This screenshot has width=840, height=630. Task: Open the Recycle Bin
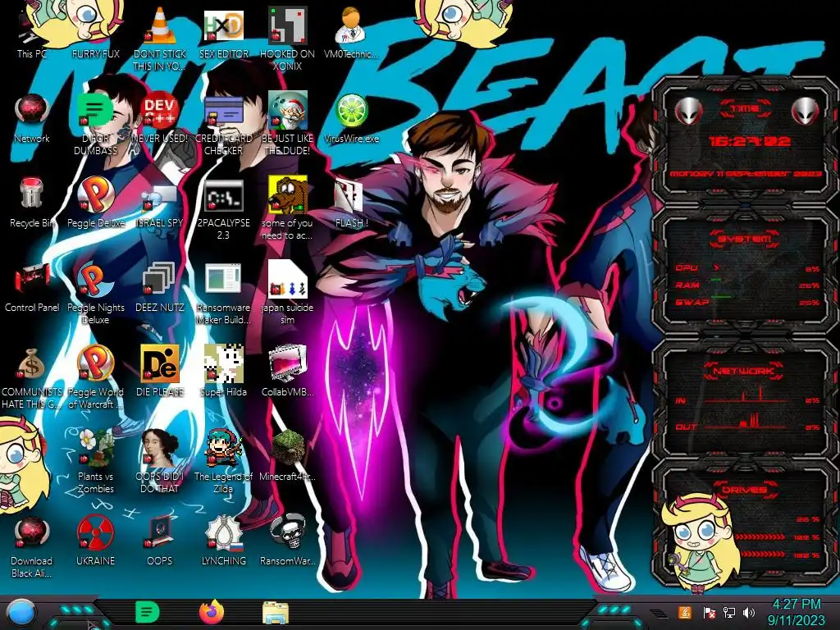[x=32, y=203]
